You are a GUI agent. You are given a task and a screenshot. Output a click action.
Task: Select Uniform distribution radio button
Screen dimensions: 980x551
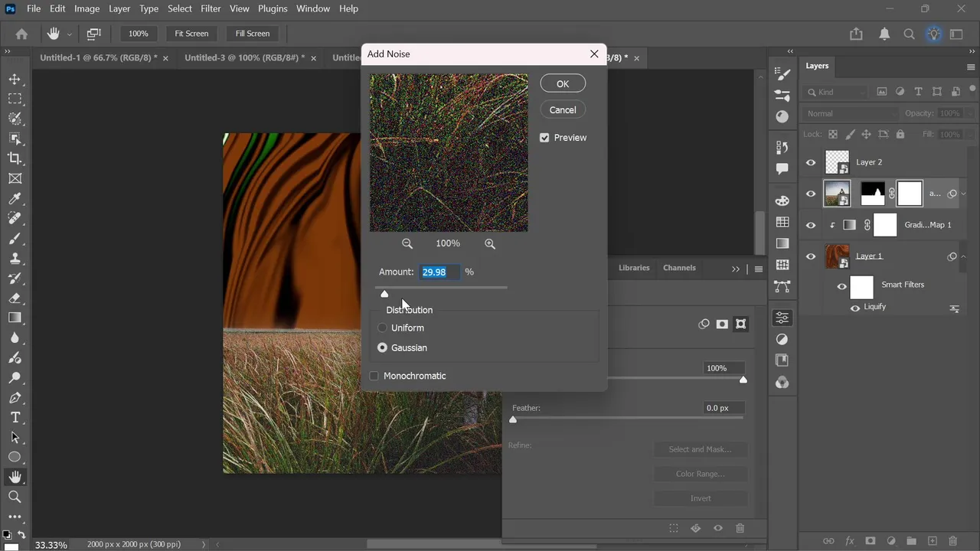[x=383, y=328]
